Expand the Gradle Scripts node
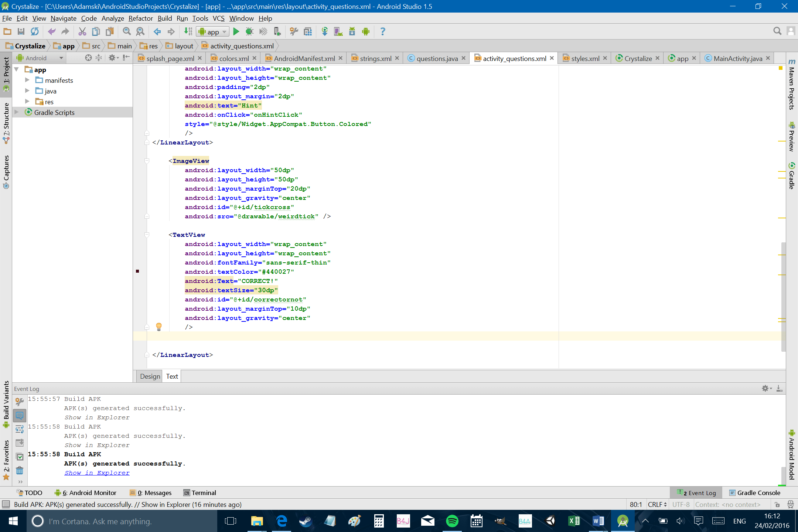Screen dimensions: 798x532 click(17, 112)
